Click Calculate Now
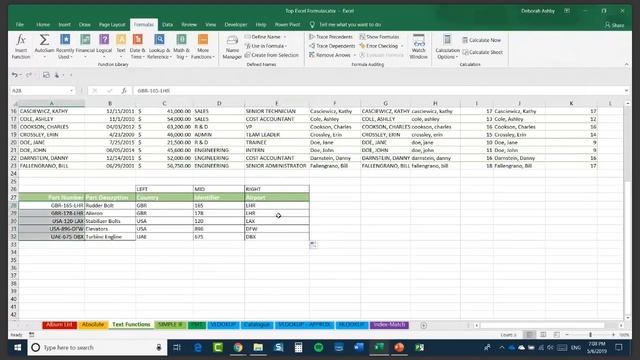 point(482,40)
